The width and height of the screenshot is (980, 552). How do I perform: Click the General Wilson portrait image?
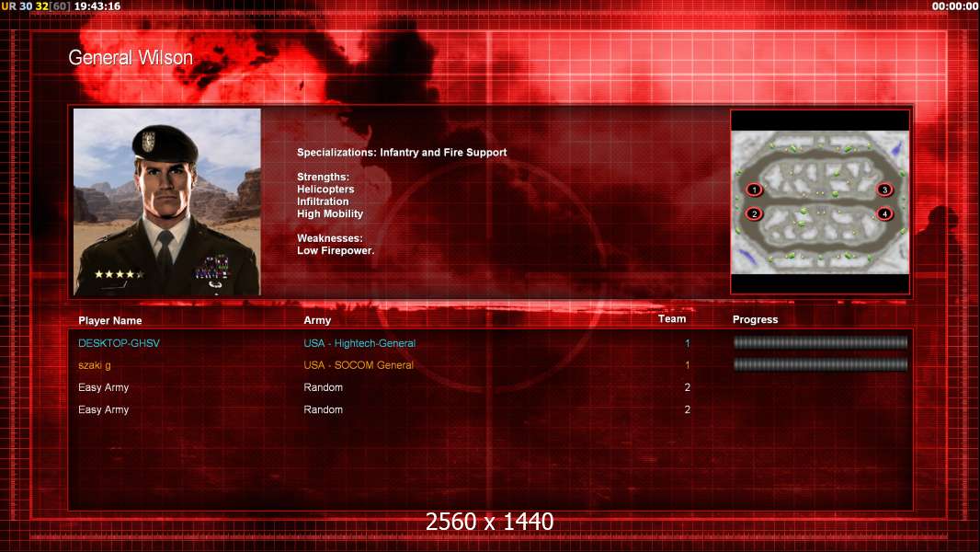(167, 201)
